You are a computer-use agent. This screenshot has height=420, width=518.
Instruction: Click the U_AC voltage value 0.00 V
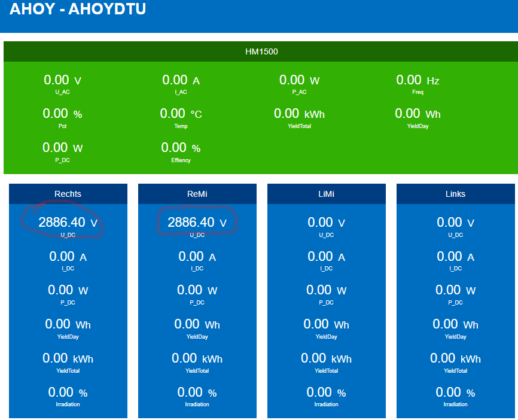pyautogui.click(x=62, y=80)
